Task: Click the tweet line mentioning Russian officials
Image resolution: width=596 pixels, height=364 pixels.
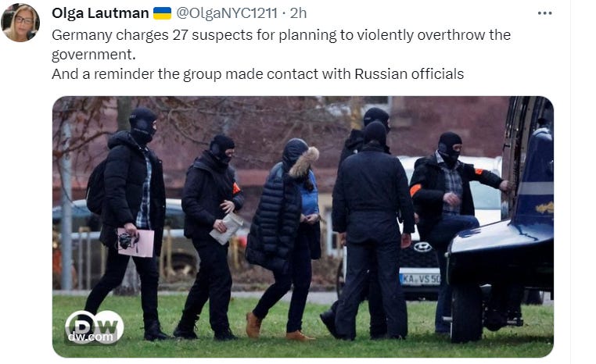Action: pos(257,73)
